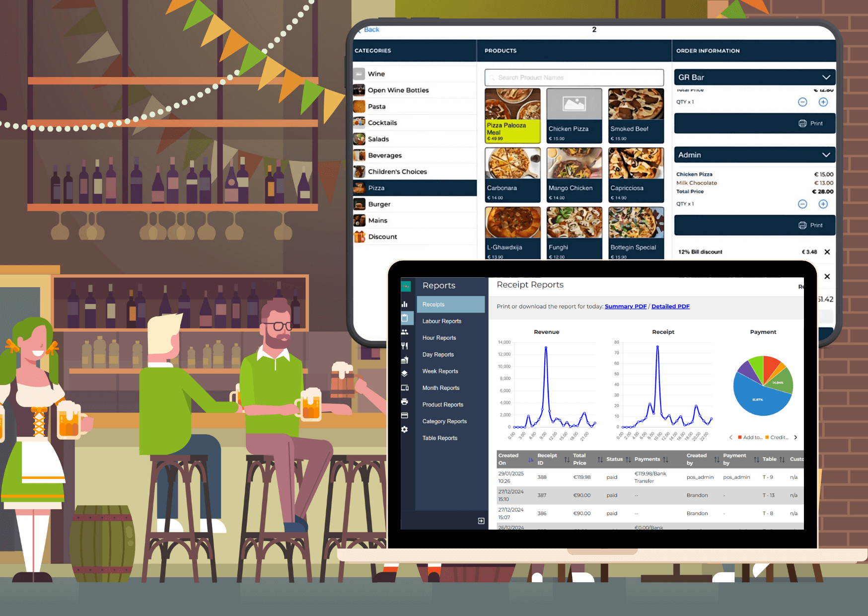The image size is (868, 616).
Task: Select the Wine category
Action: (x=415, y=74)
